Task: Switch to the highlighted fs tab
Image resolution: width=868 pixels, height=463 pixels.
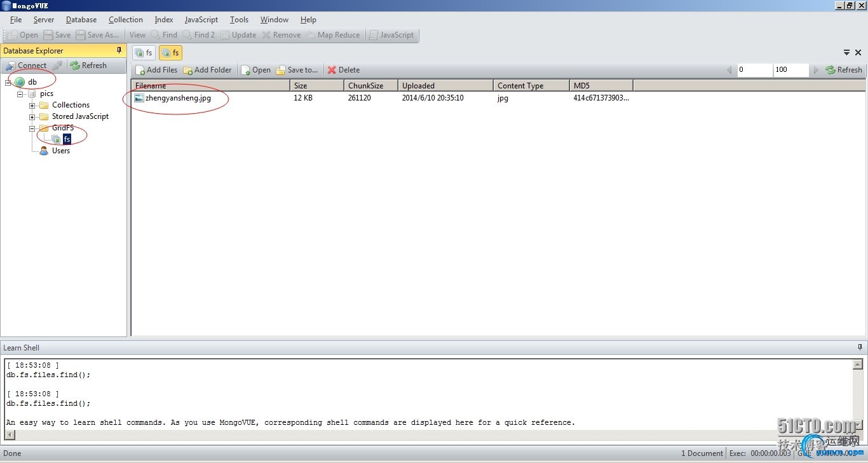Action: pos(170,53)
